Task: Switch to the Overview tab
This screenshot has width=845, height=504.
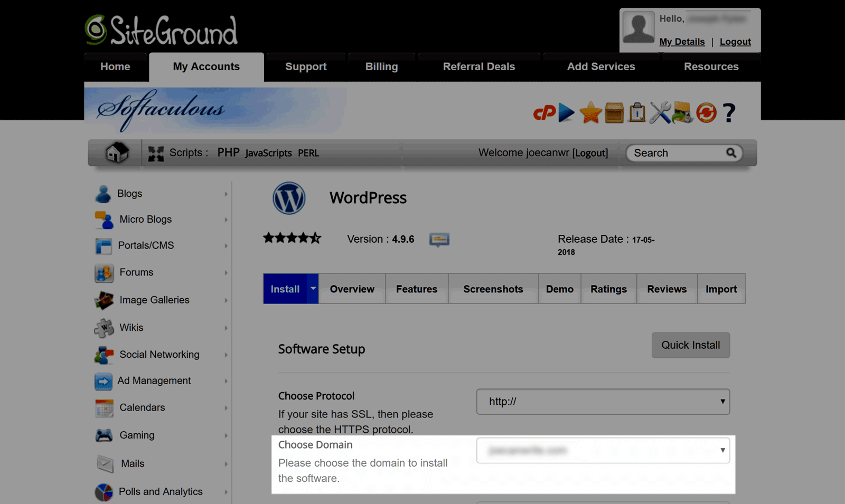Action: 352,289
